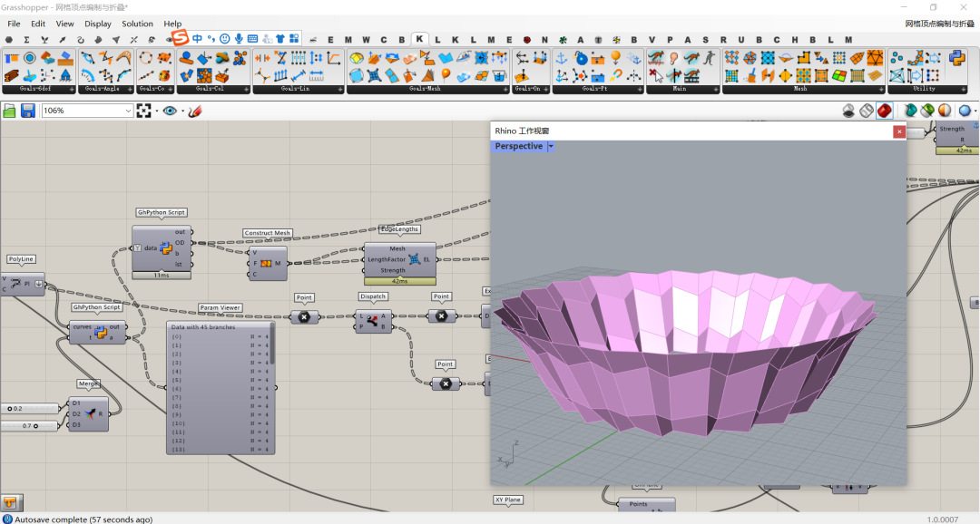Image resolution: width=980 pixels, height=524 pixels.
Task: Save document with floppy disk icon
Action: [x=28, y=111]
